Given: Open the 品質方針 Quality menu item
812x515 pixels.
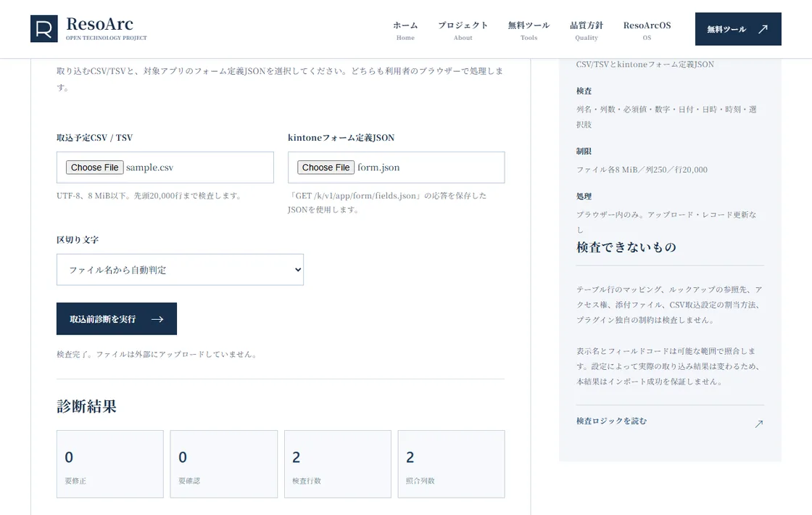Looking at the screenshot, I should tap(587, 30).
